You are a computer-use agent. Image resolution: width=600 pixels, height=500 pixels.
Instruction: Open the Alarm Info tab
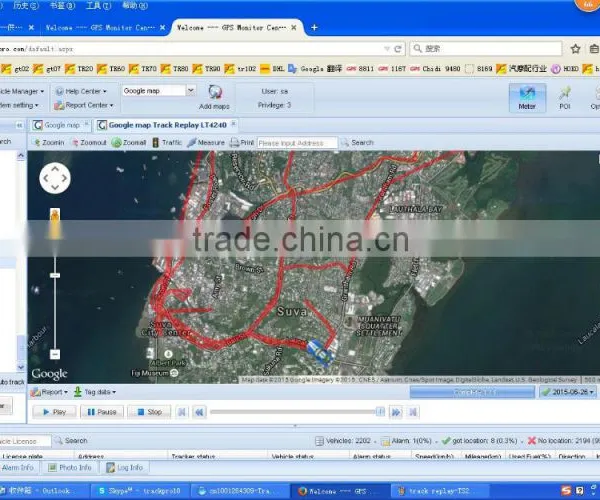click(x=18, y=467)
